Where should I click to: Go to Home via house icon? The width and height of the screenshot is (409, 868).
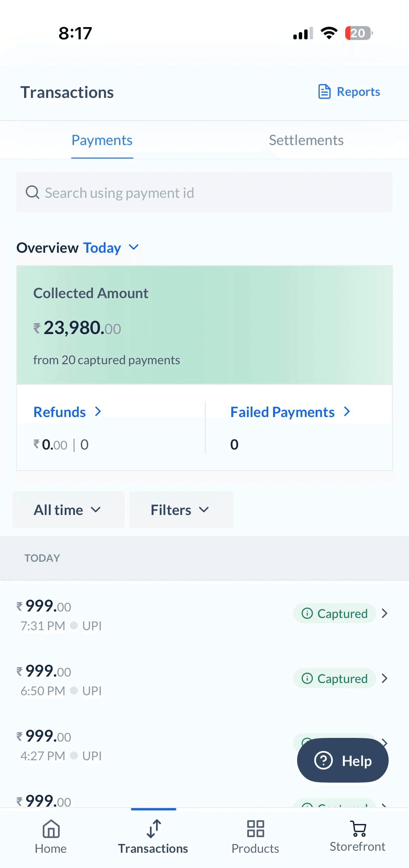pos(51,828)
